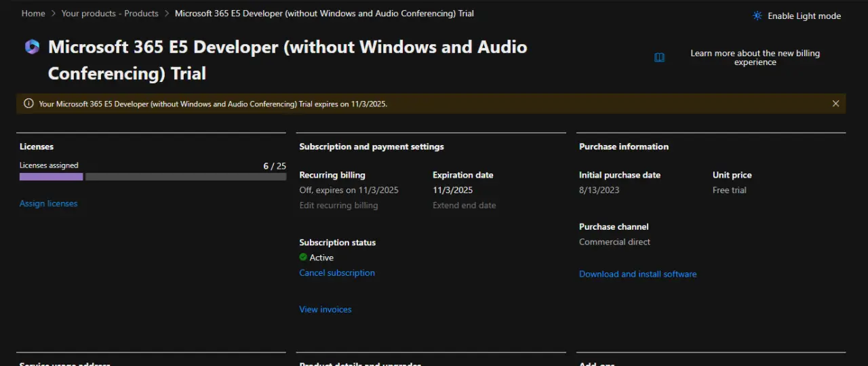Image resolution: width=868 pixels, height=366 pixels.
Task: Click the '8/13/2023' initial purchase date
Action: [599, 190]
